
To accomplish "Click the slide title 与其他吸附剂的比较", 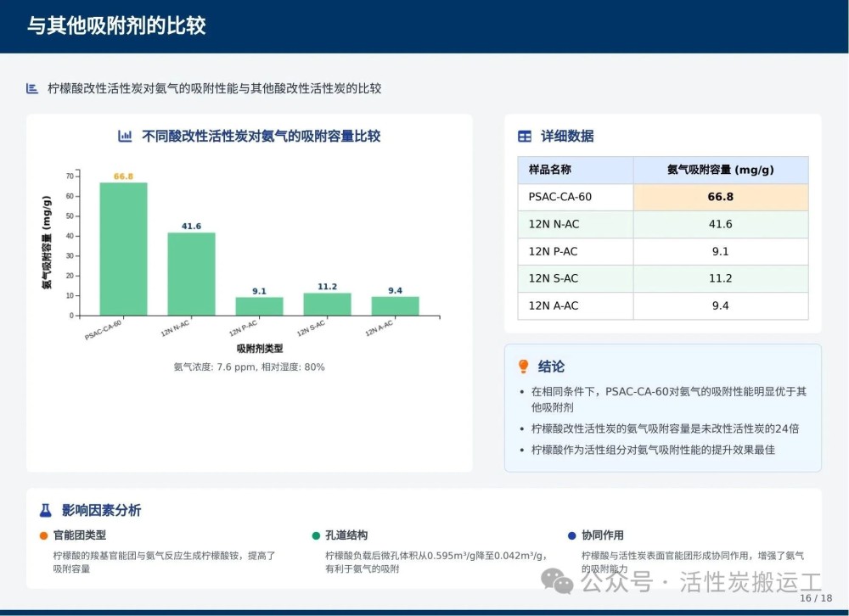I will coord(116,25).
